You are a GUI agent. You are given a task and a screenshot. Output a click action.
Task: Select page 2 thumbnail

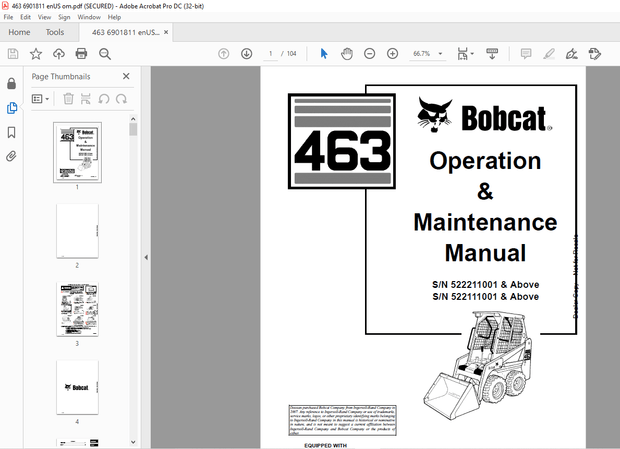pyautogui.click(x=78, y=231)
